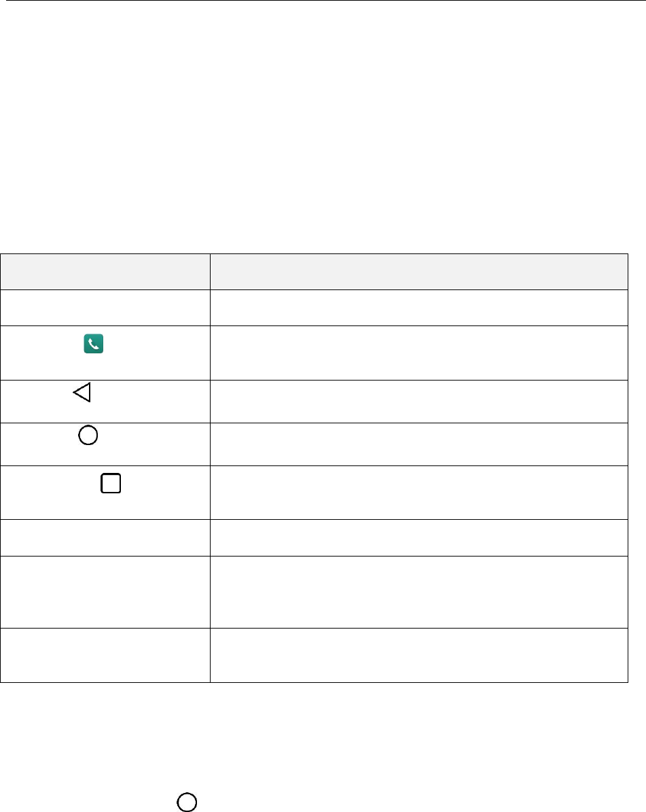Click the Home circle icon below the table
The image size is (646, 812).
coord(187,802)
